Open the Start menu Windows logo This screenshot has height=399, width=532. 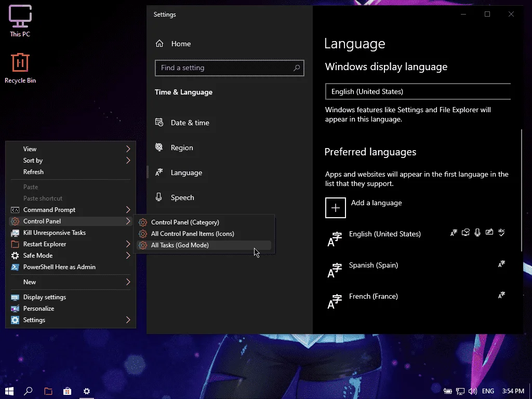tap(9, 391)
